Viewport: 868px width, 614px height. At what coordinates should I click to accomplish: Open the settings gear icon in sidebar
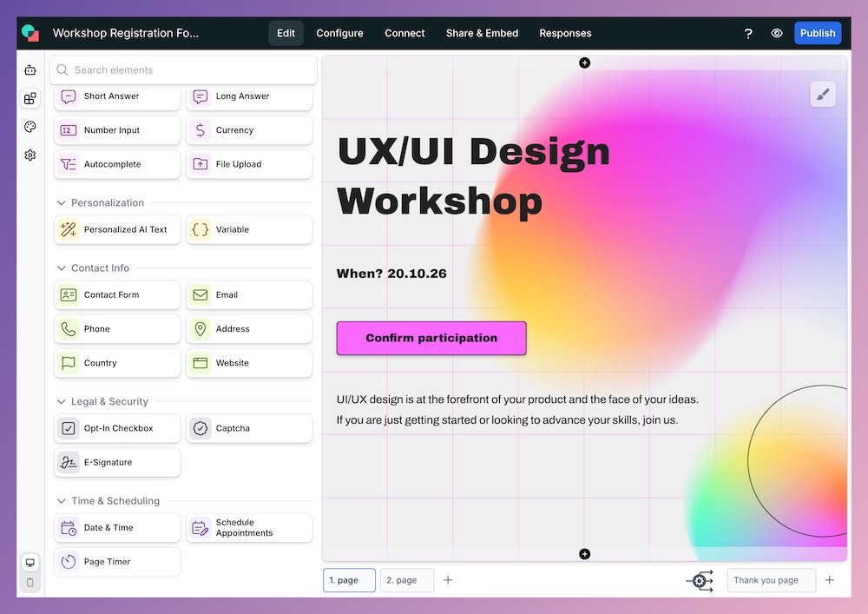tap(30, 155)
